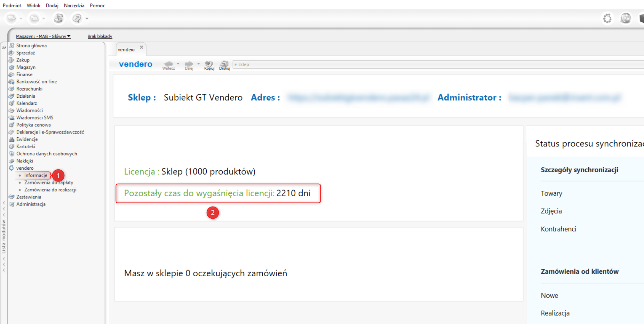Screen dimensions: 644x324
Task: Select Zamówienia do realizacji in tree
Action: (50, 190)
